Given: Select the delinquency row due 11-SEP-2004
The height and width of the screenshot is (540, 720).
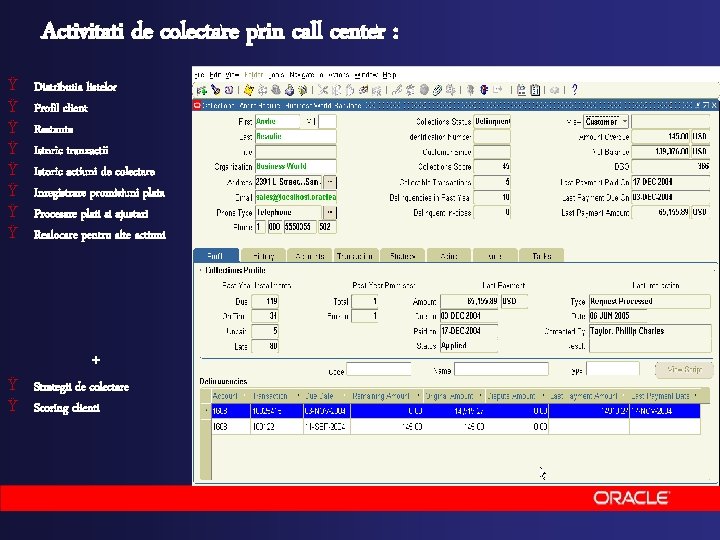Looking at the screenshot, I should pos(456,427).
